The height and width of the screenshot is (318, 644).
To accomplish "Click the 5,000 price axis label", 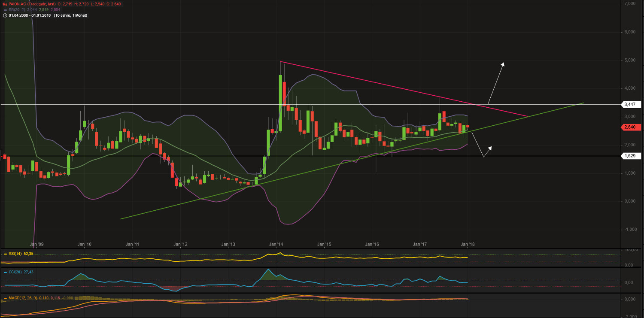I will (629, 60).
